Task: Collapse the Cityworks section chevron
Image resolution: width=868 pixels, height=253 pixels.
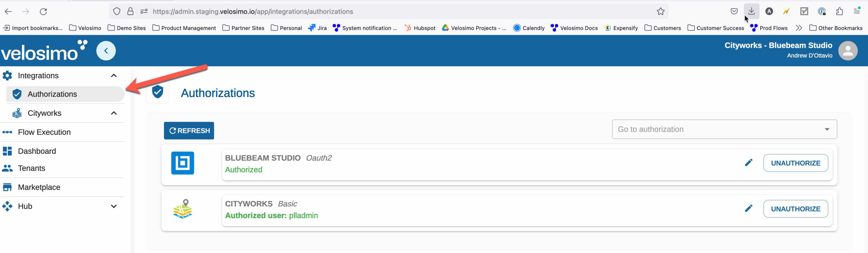Action: coord(114,113)
